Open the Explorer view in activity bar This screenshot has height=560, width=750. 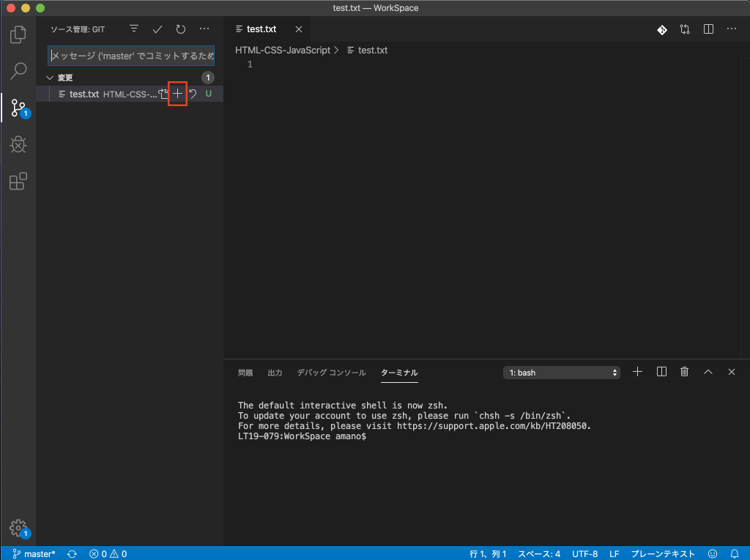coord(18,34)
